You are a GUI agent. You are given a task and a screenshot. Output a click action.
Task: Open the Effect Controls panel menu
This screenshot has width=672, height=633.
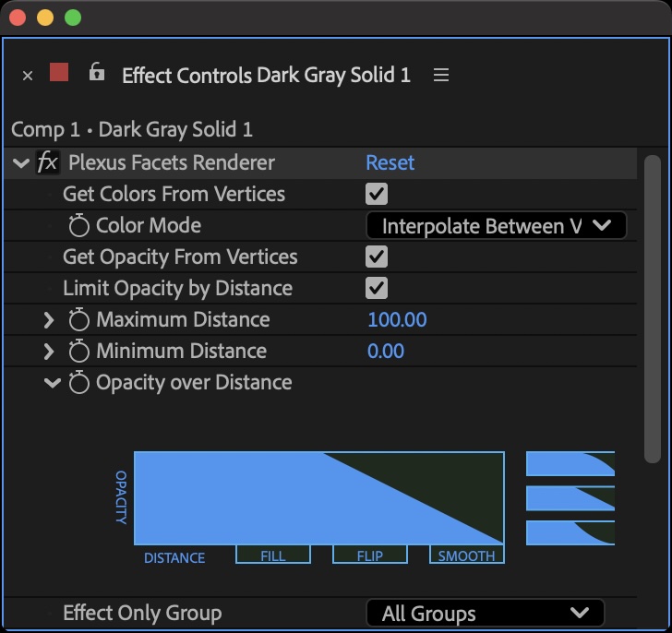click(x=441, y=75)
